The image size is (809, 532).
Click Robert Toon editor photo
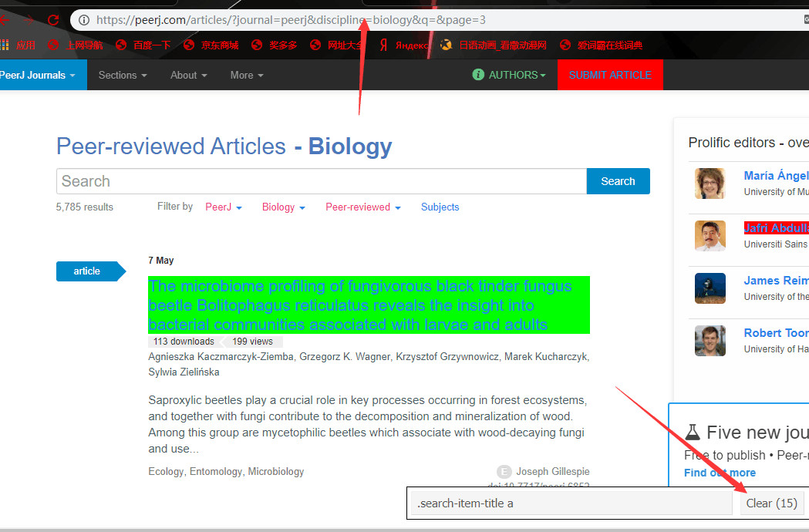710,341
